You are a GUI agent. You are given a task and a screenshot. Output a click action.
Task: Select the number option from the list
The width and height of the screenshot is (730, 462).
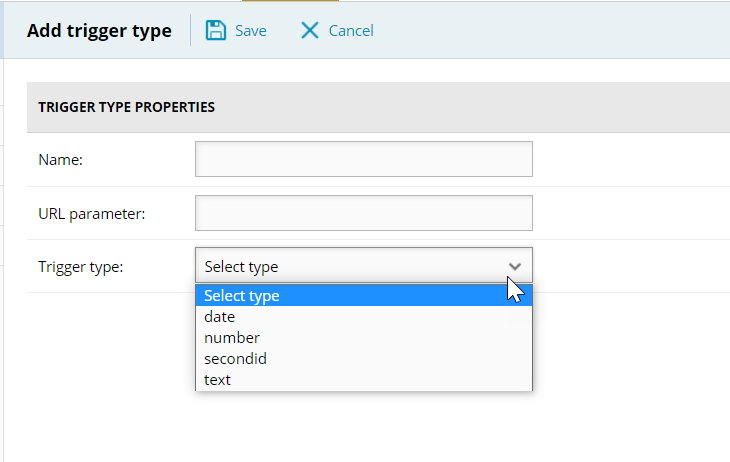pos(364,338)
